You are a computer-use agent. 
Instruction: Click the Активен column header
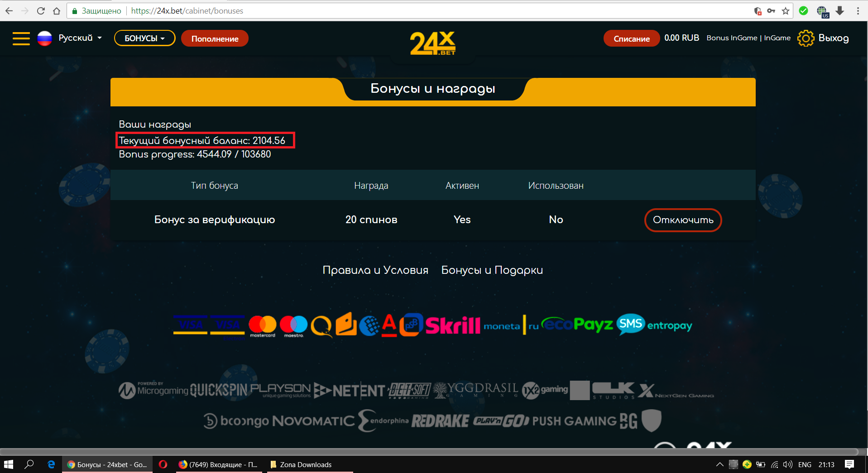[x=462, y=186]
